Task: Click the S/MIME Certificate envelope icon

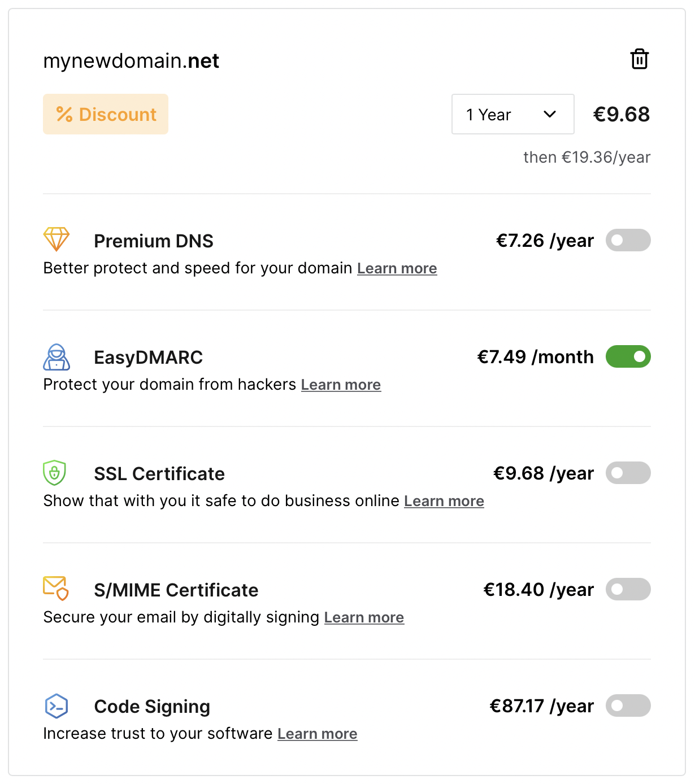Action: 56,589
